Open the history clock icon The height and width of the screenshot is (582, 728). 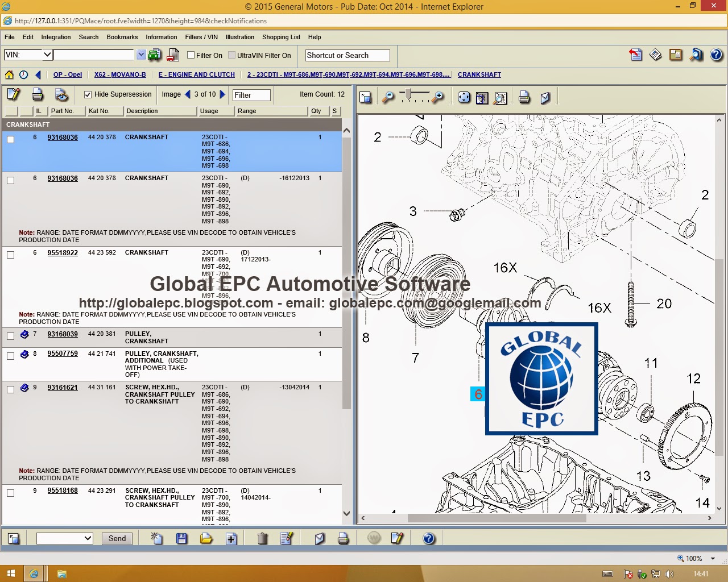tap(23, 74)
